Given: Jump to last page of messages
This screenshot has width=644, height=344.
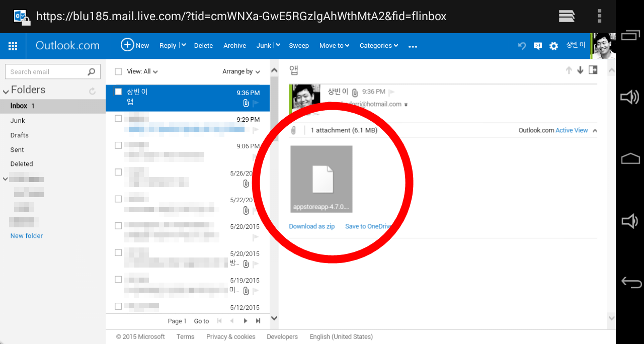Looking at the screenshot, I should tap(258, 321).
